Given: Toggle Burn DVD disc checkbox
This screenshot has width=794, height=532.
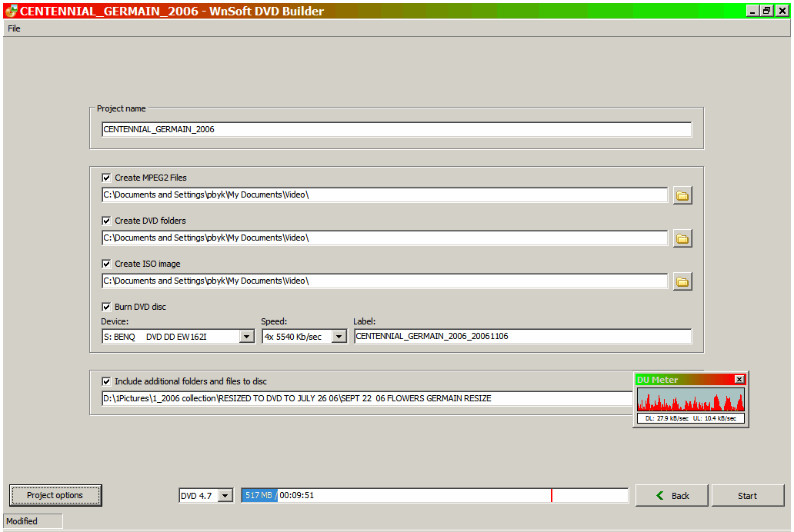Looking at the screenshot, I should coord(106,307).
